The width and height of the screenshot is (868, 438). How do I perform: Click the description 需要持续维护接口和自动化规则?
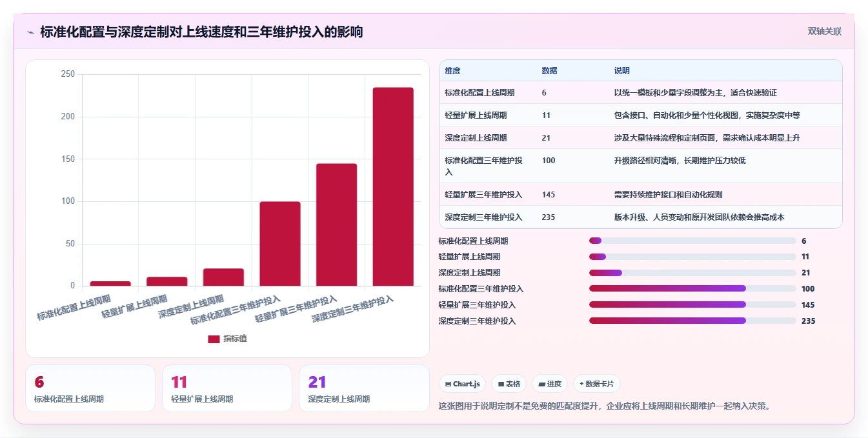[668, 195]
